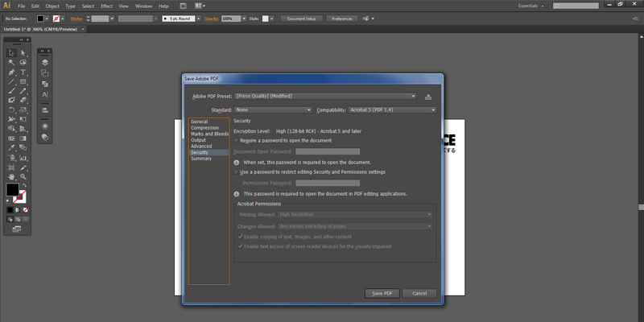The image size is (644, 322).
Task: Select the Hand tool
Action: tap(11, 176)
